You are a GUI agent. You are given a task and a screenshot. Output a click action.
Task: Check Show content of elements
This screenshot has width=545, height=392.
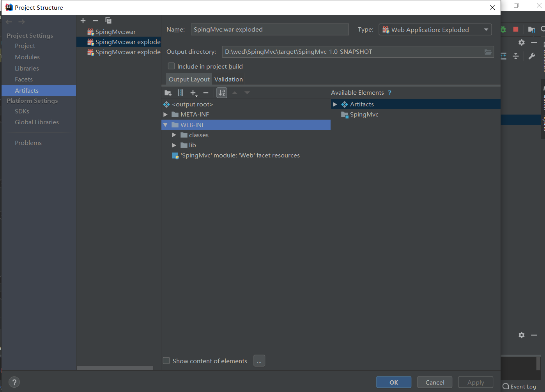(166, 360)
